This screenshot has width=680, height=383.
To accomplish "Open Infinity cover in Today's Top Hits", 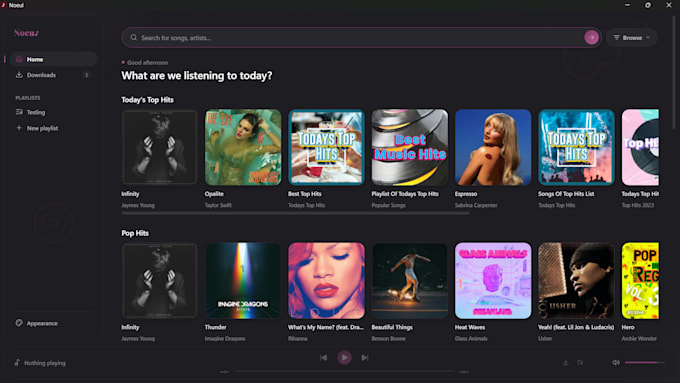I will click(160, 147).
